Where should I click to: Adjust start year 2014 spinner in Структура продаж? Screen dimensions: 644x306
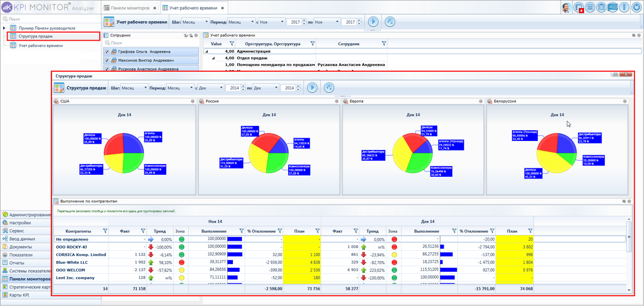[244, 87]
